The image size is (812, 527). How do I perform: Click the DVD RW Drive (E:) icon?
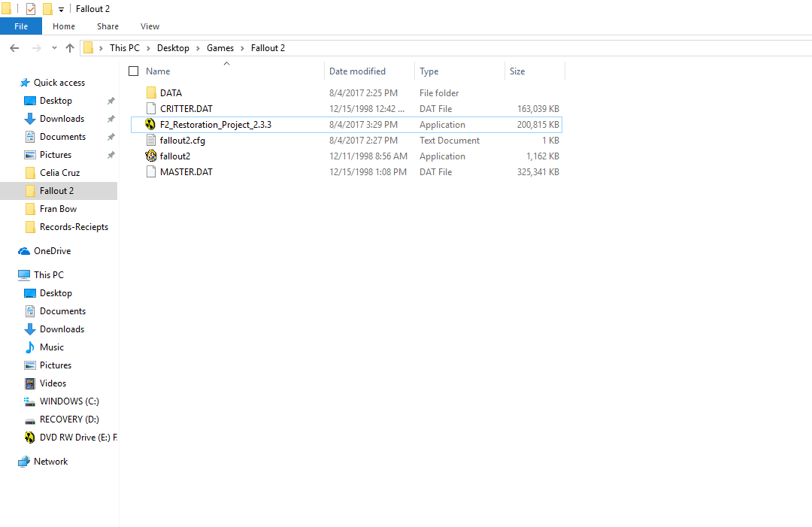[30, 438]
